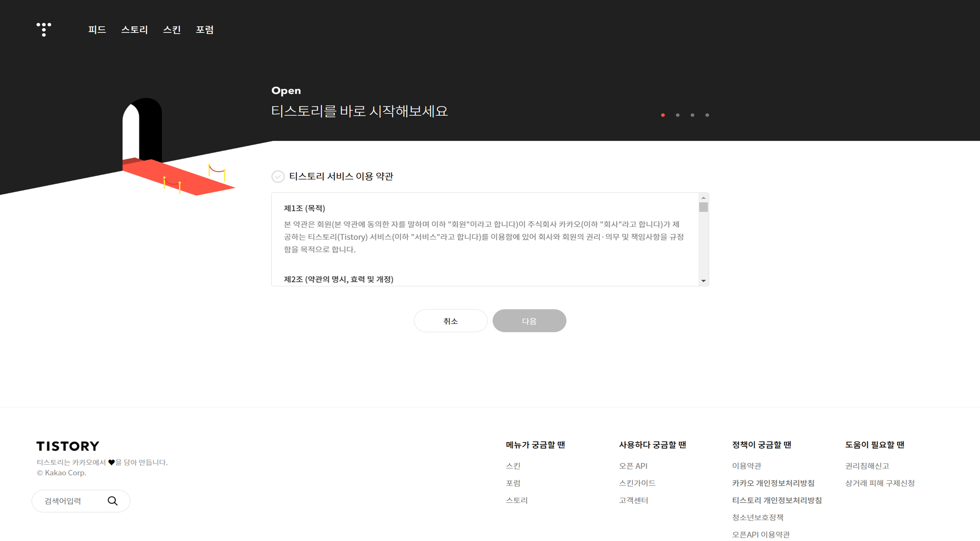Click the 제2조 (약관의 명시, 효력 및 개정) heading

[x=338, y=279]
